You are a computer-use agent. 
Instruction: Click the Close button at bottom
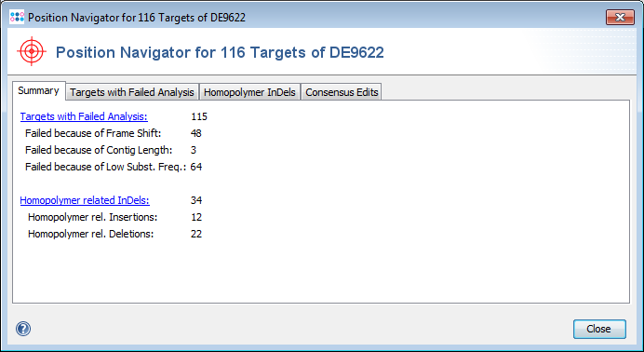pos(599,329)
